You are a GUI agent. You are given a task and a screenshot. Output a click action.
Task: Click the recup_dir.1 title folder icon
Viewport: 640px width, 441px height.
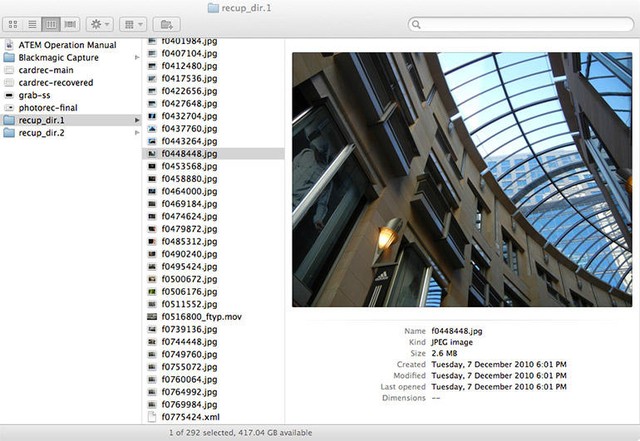pos(213,8)
